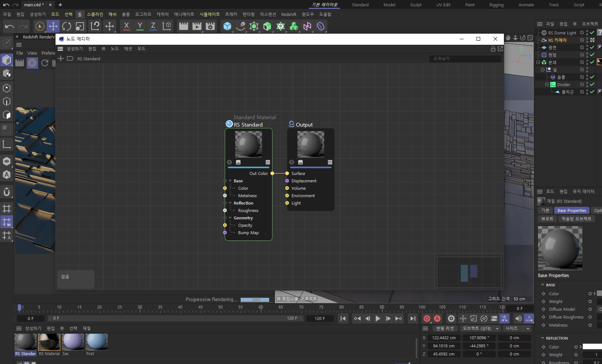Select the Scale tool in top toolbar
The width and height of the screenshot is (602, 364).
click(x=80, y=26)
